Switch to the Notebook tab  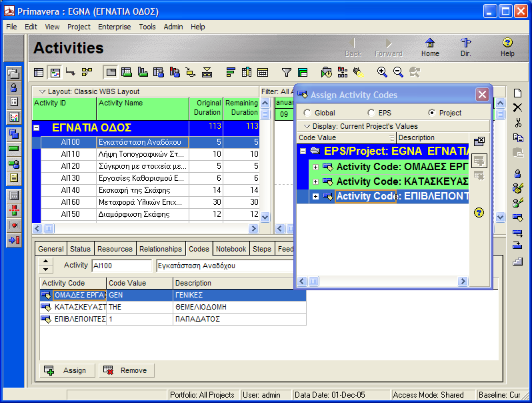coord(231,249)
